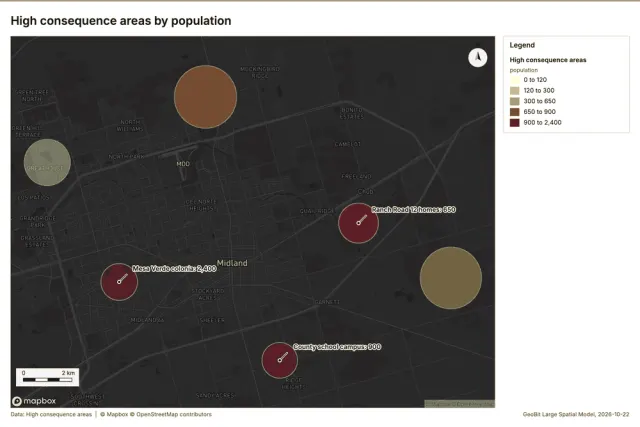The height and width of the screenshot is (427, 640).
Task: Click the 'Data: High consequence areas' footer text
Action: [x=51, y=414]
